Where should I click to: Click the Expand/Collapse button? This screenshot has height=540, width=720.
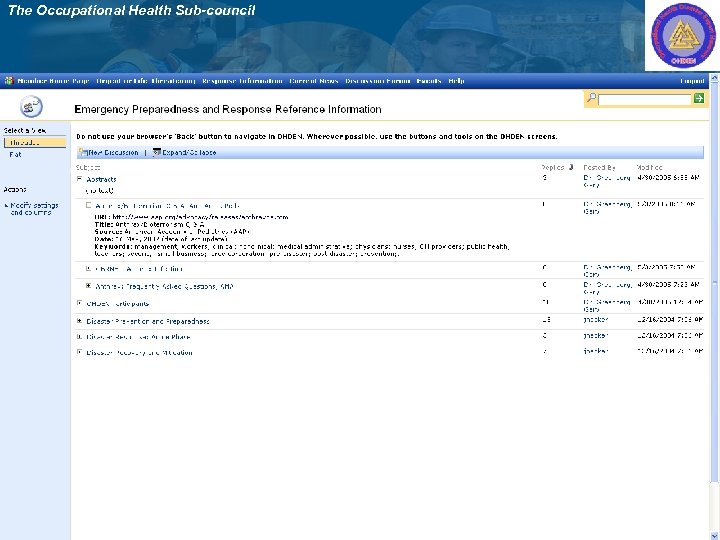[x=189, y=152]
